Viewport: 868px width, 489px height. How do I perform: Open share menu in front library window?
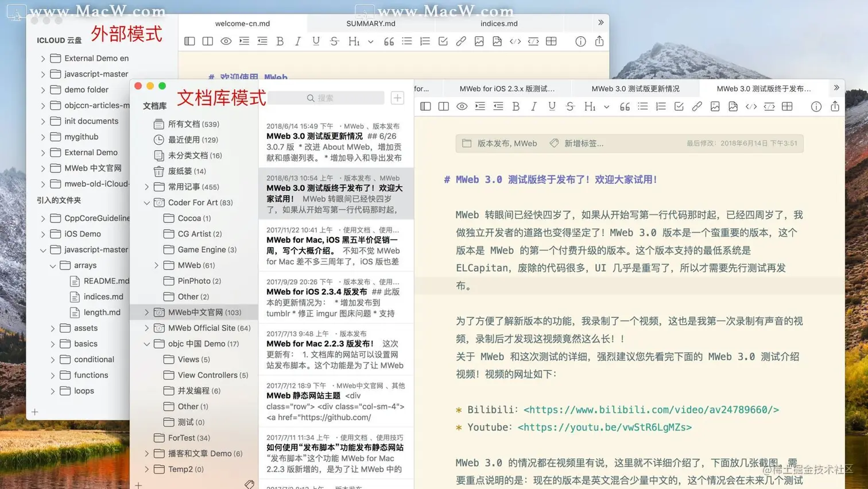835,106
